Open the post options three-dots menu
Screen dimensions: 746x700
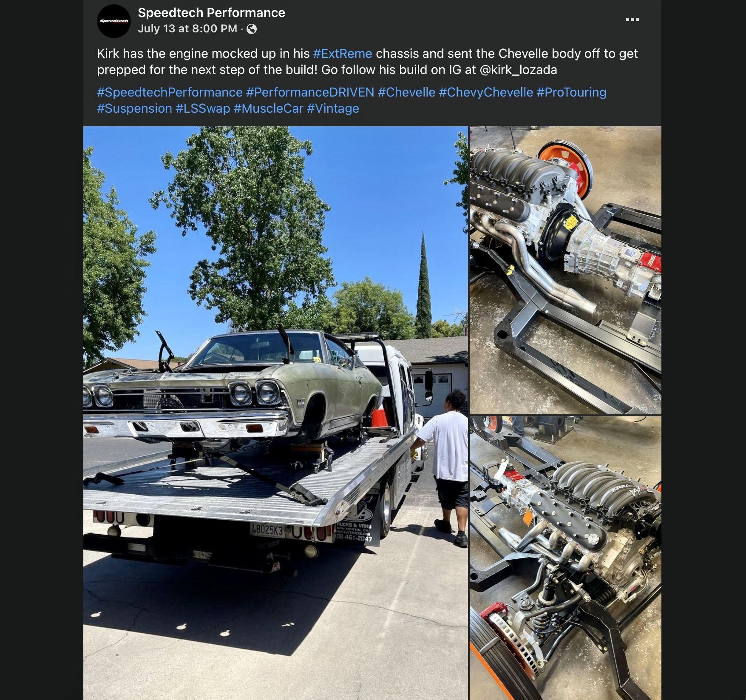point(632,20)
